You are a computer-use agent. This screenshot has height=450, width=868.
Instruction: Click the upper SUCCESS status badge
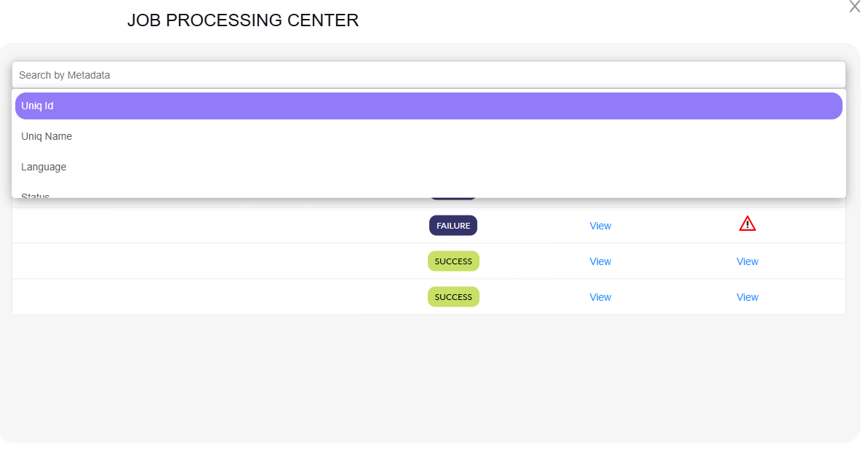pyautogui.click(x=453, y=261)
